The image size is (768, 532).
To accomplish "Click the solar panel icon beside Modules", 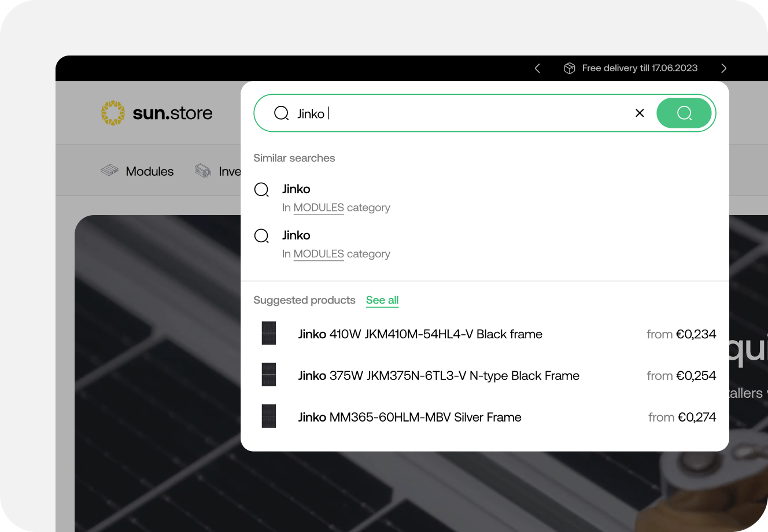I will [109, 171].
